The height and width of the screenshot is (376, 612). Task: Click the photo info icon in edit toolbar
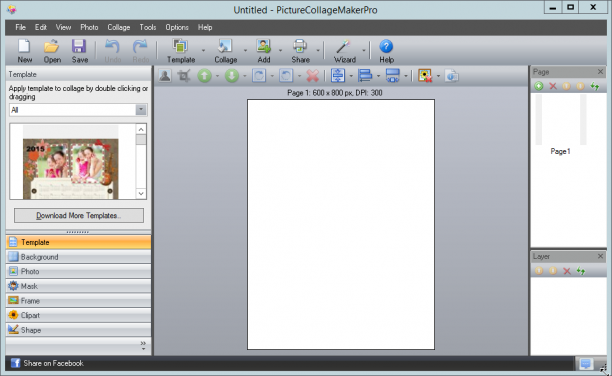point(452,75)
